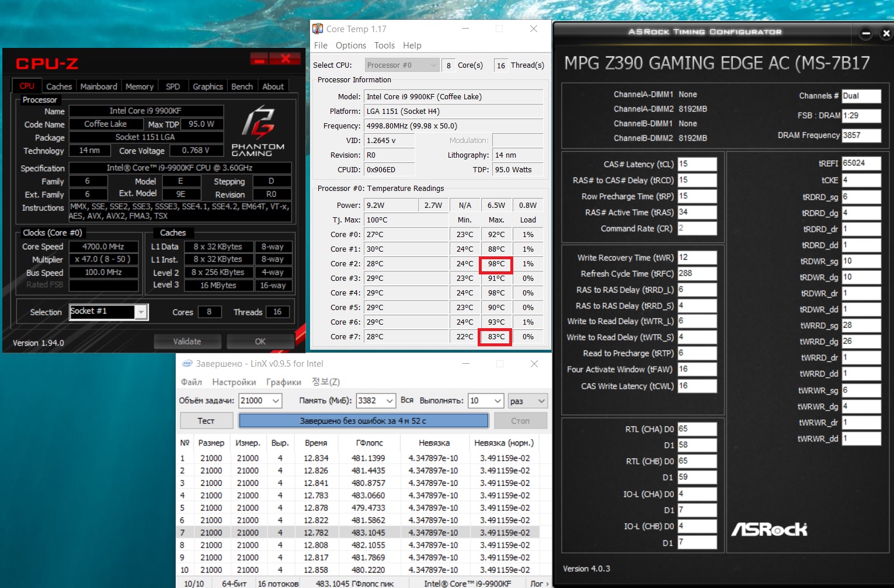Screen dimensions: 894x588
Task: Open the 'раз' units dropdown in LinX
Action: (527, 401)
